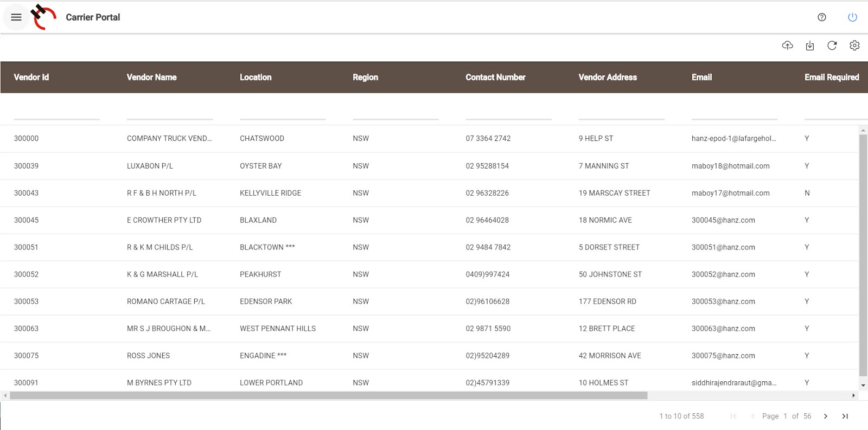Viewport: 868px width, 430px height.
Task: Click contact number 0409)997424
Action: pos(488,274)
